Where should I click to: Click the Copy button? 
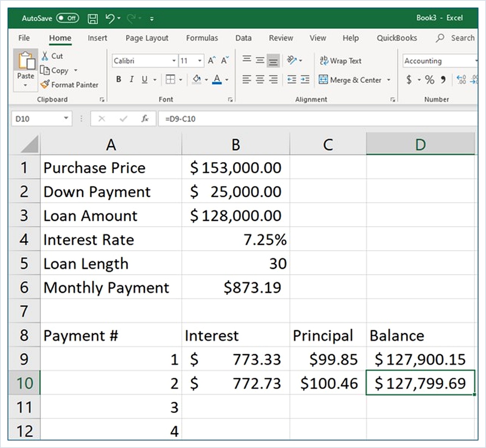click(x=55, y=70)
